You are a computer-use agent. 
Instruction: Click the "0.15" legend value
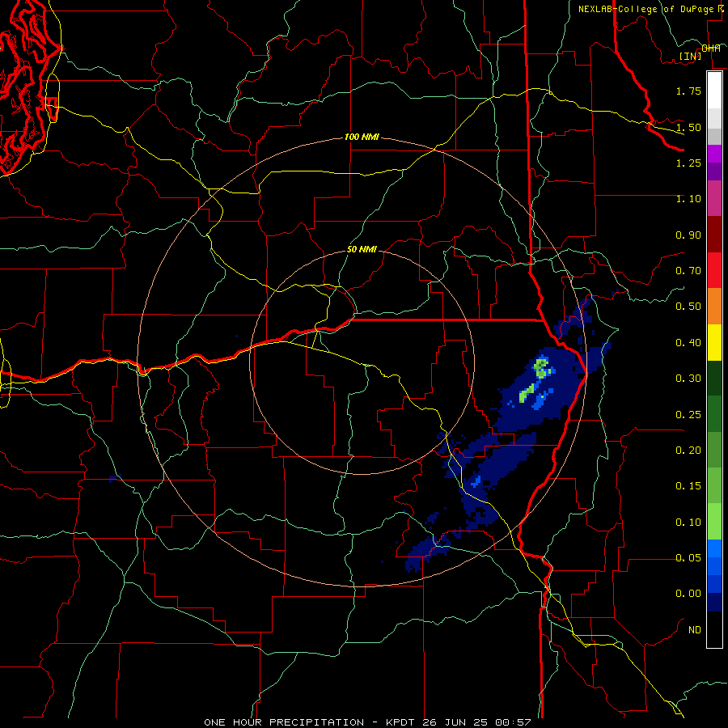coord(688,486)
